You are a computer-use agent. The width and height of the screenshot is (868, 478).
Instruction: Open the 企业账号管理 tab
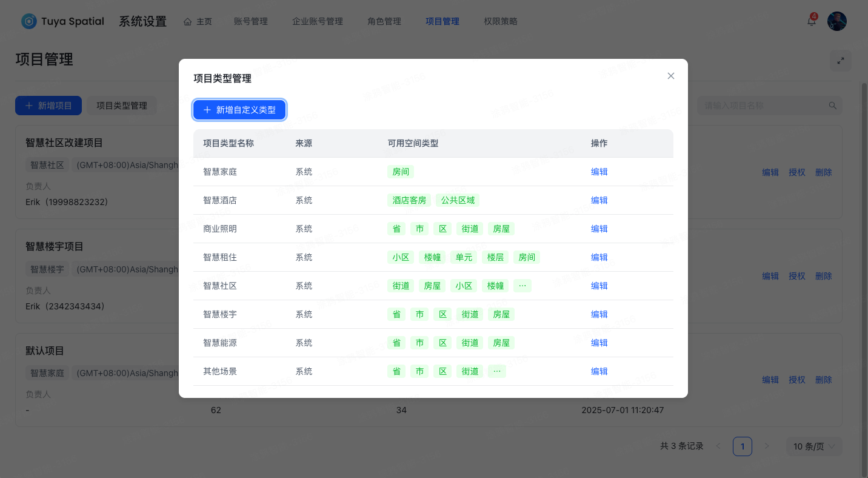tap(318, 21)
